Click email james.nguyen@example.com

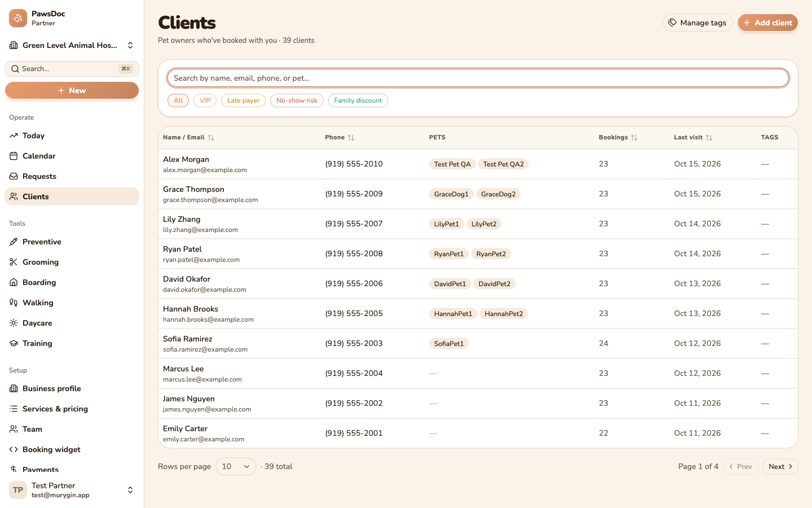click(x=207, y=409)
